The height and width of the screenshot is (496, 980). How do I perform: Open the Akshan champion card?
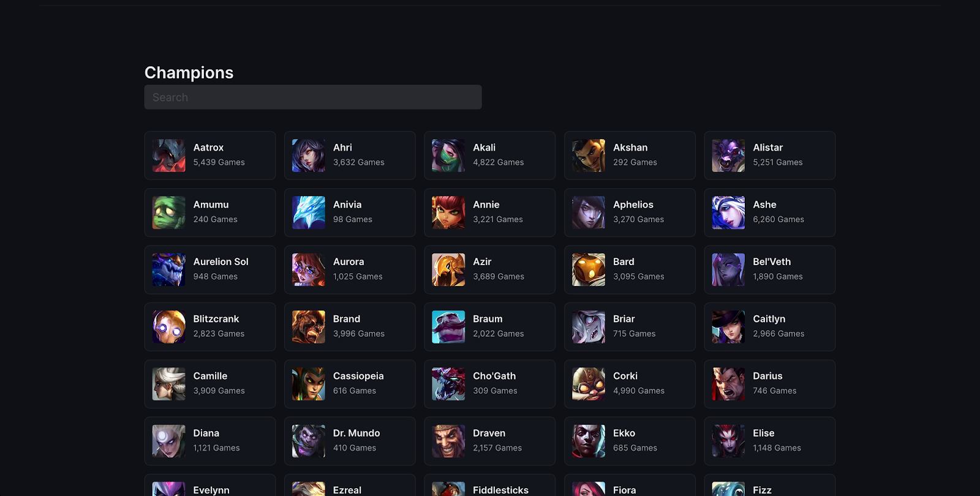coord(630,156)
